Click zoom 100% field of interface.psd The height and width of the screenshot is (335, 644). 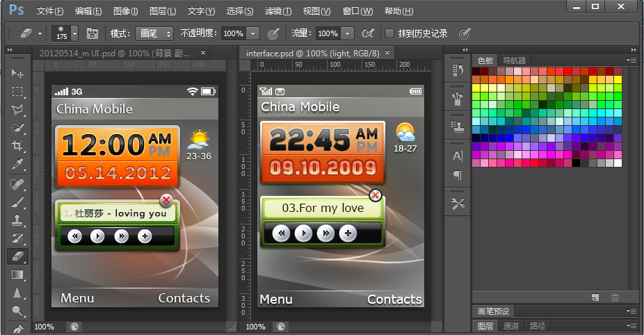click(x=255, y=327)
